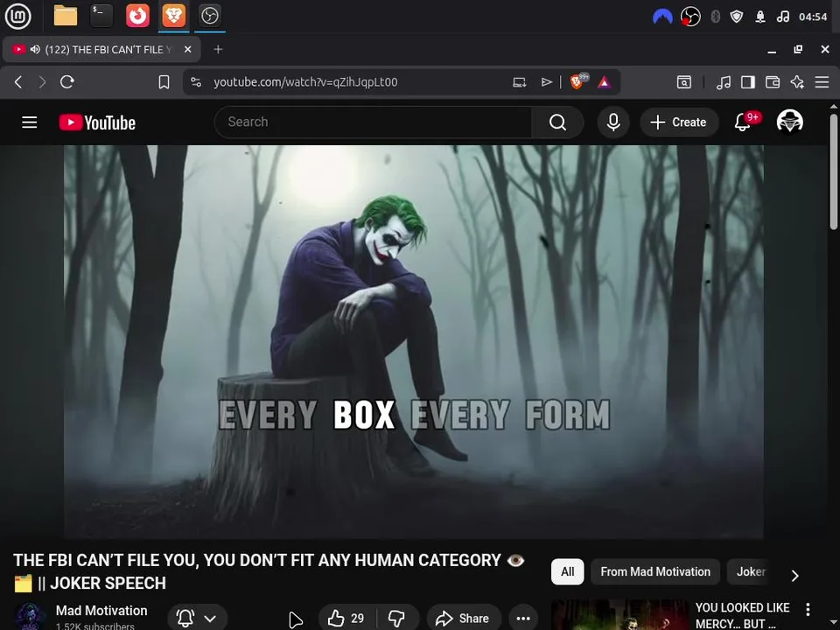Open Leo AI sparkle icon
This screenshot has height=630, width=840.
[798, 82]
